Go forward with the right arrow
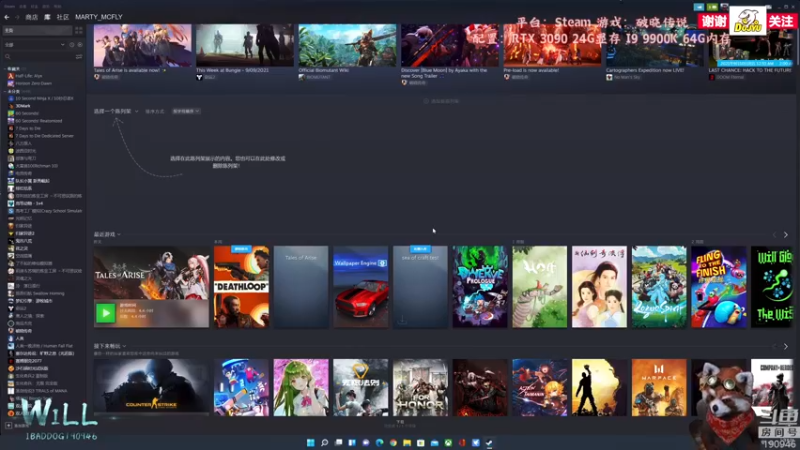Image resolution: width=800 pixels, height=450 pixels. (16, 17)
